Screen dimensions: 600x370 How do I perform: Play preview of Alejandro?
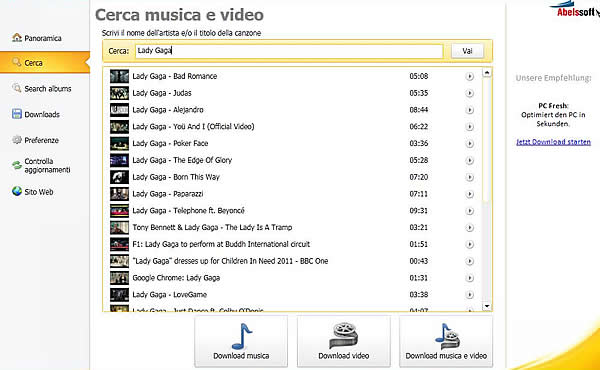[x=470, y=110]
